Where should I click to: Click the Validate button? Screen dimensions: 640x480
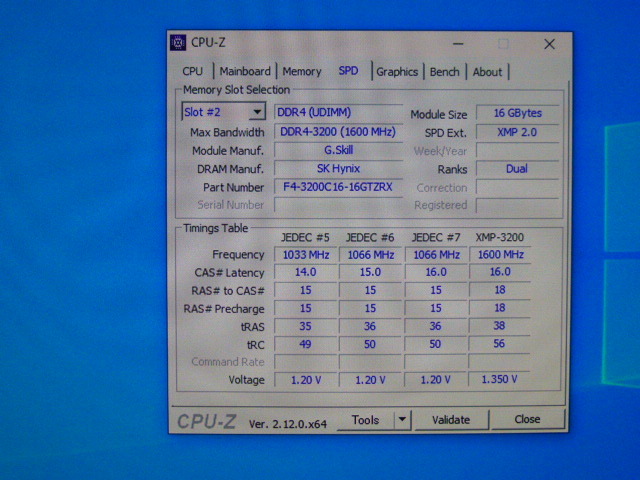(451, 420)
